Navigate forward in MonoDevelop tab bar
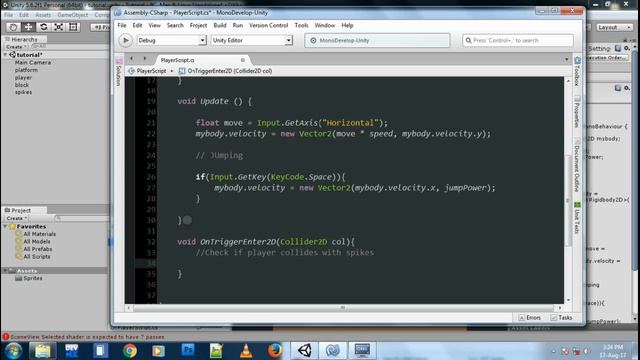This screenshot has height=360, width=640. click(144, 59)
